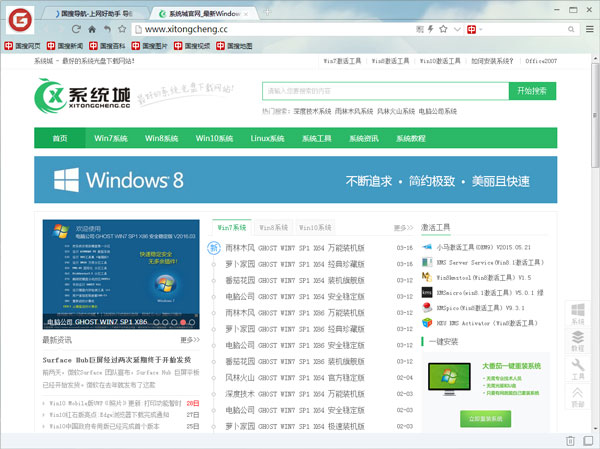The height and width of the screenshot is (449, 600).
Task: Click the floating 教程 layers icon
Action: 578,341
